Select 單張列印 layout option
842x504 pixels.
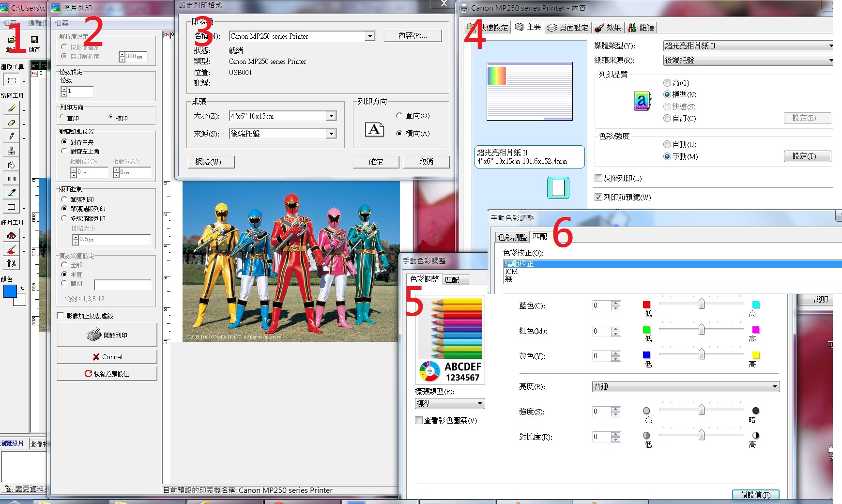tap(64, 199)
